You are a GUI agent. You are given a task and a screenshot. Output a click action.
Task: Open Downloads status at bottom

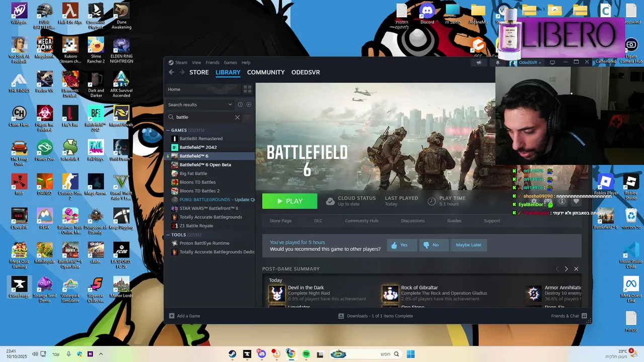[x=375, y=316]
